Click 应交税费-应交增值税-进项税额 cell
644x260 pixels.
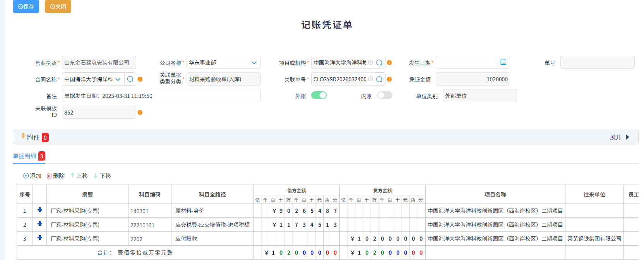pyautogui.click(x=212, y=225)
